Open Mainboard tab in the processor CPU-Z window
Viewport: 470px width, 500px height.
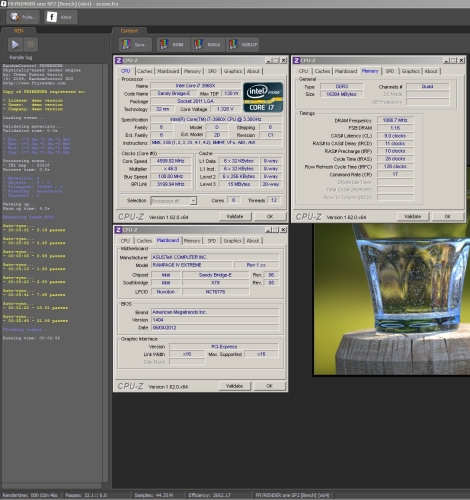point(168,71)
